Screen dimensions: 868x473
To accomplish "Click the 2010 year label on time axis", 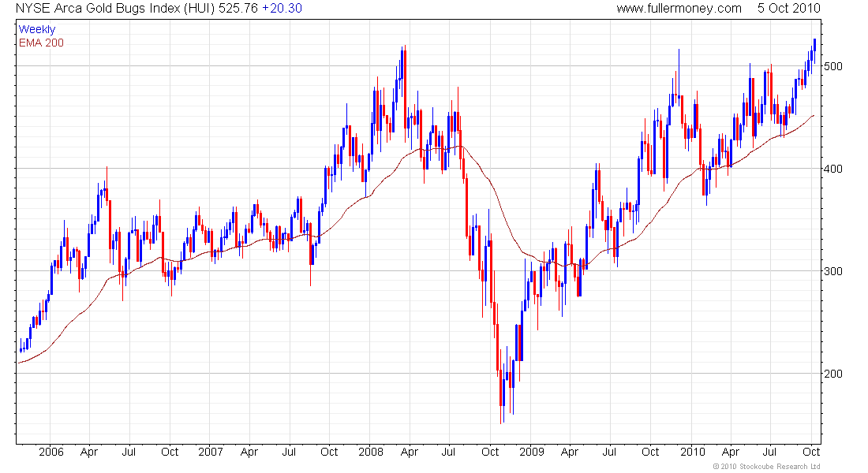I will [692, 452].
